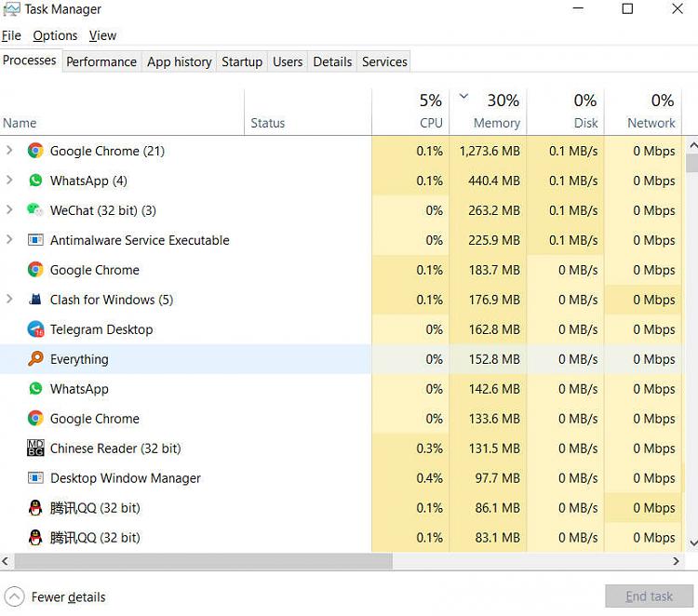Click the vertical scrollbar thumb
698x616 pixels.
pyautogui.click(x=692, y=163)
